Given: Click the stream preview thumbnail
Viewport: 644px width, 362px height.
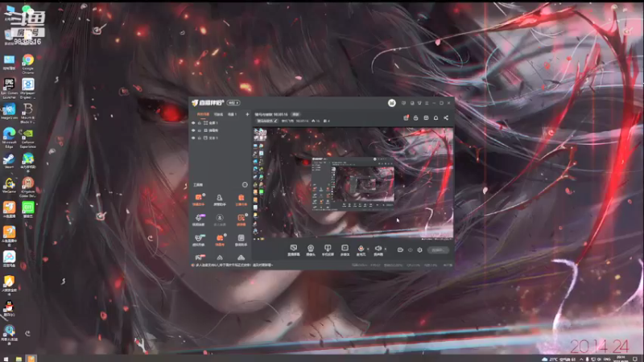Looking at the screenshot, I should click(x=353, y=183).
